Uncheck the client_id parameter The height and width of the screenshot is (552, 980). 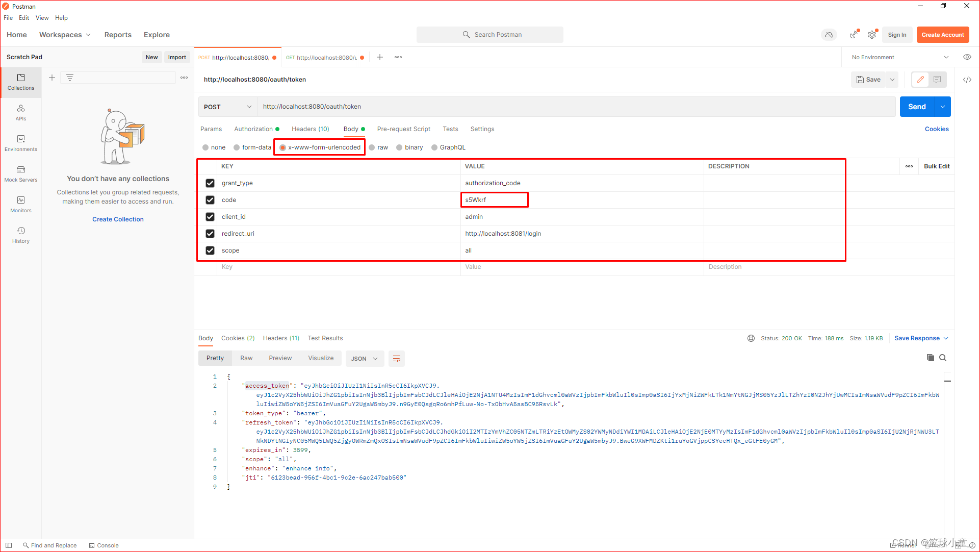click(210, 217)
